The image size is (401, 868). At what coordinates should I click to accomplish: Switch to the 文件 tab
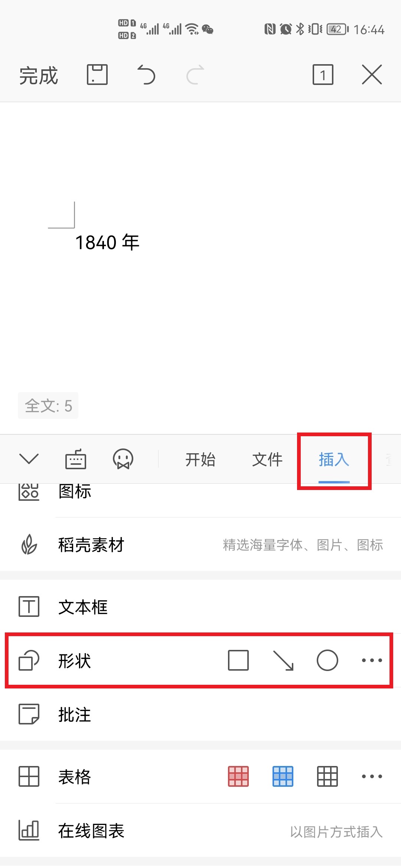[x=267, y=460]
